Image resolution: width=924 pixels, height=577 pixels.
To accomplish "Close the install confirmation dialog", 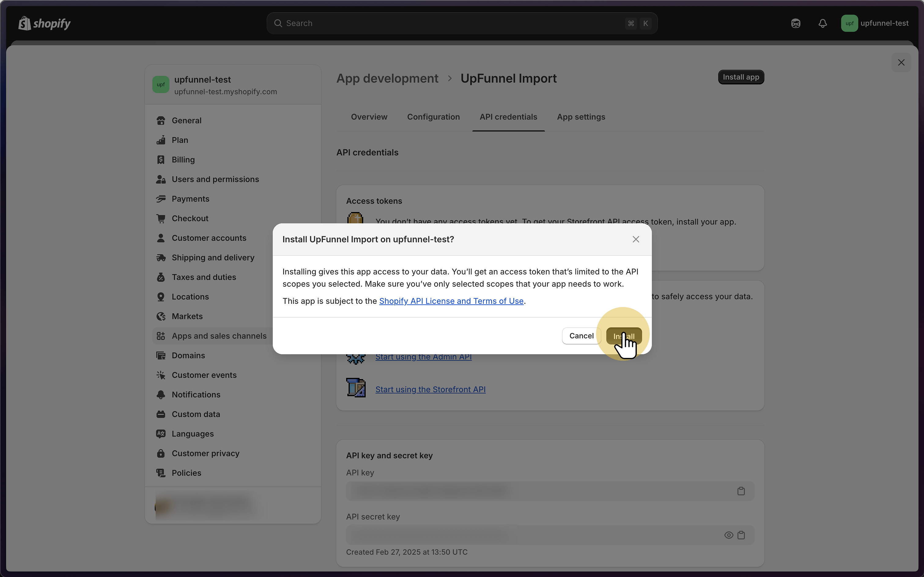I will click(x=635, y=239).
